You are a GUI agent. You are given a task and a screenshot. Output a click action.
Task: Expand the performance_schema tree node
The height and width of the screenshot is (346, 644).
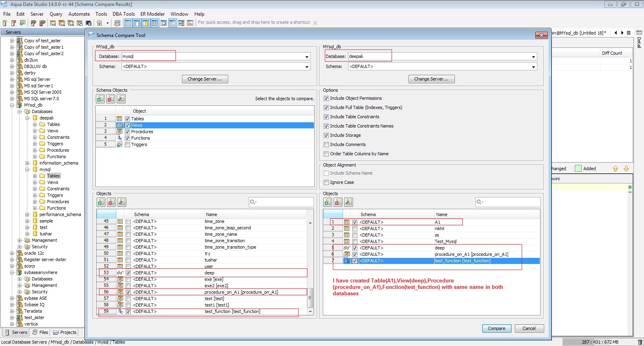click(27, 214)
